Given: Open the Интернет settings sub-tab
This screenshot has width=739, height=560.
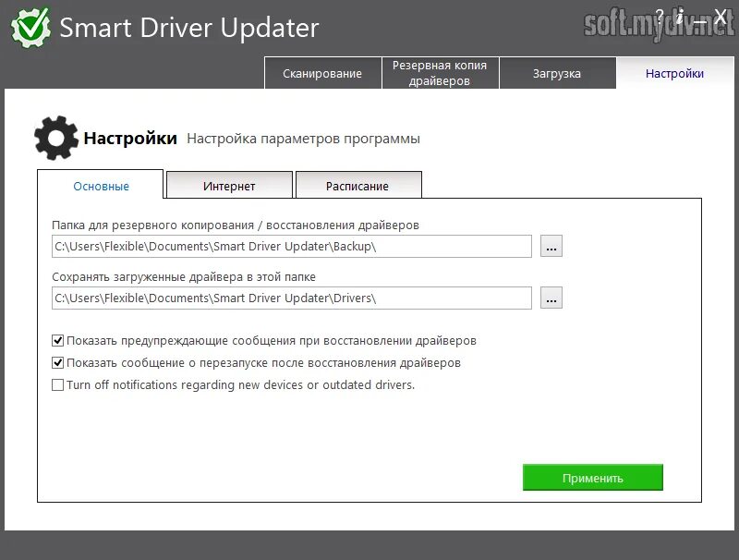Looking at the screenshot, I should click(x=229, y=186).
